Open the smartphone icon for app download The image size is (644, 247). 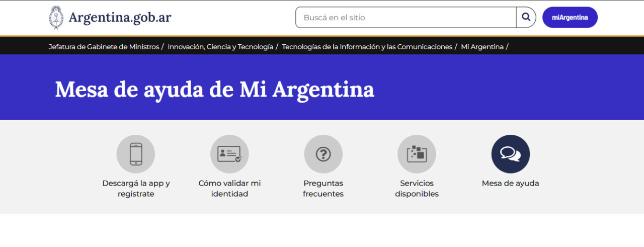[136, 154]
